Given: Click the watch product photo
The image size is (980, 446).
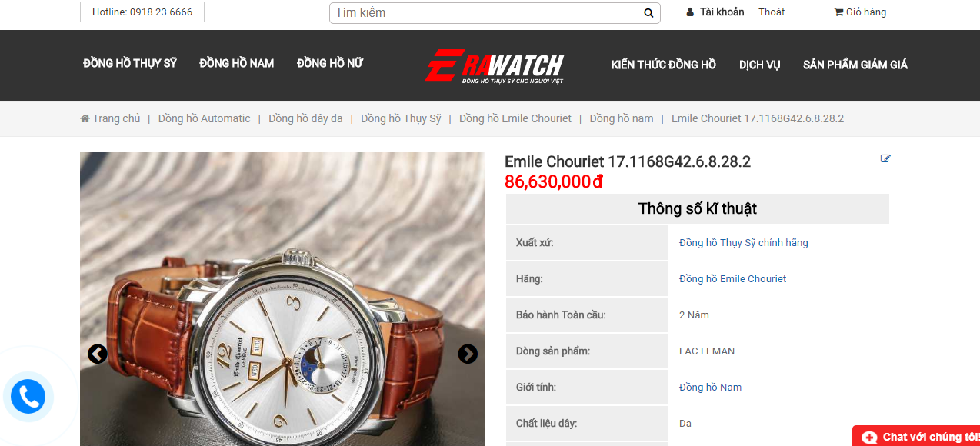Looking at the screenshot, I should pos(282,299).
